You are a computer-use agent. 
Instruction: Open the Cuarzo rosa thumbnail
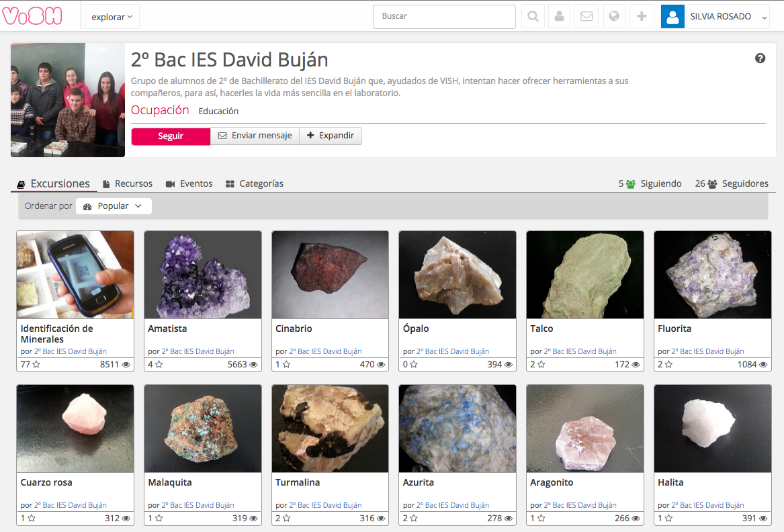[75, 429]
